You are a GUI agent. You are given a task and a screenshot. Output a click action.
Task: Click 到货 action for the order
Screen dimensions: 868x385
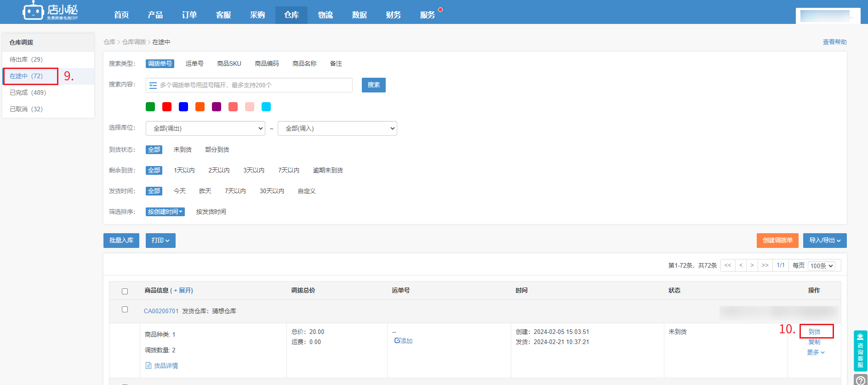point(814,332)
